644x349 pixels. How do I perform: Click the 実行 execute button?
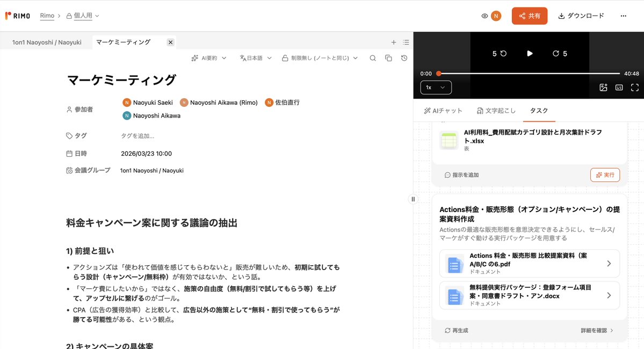605,174
